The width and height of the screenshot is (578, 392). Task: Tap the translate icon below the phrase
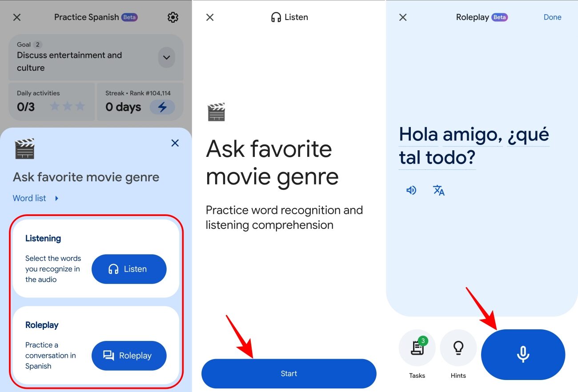coord(438,190)
